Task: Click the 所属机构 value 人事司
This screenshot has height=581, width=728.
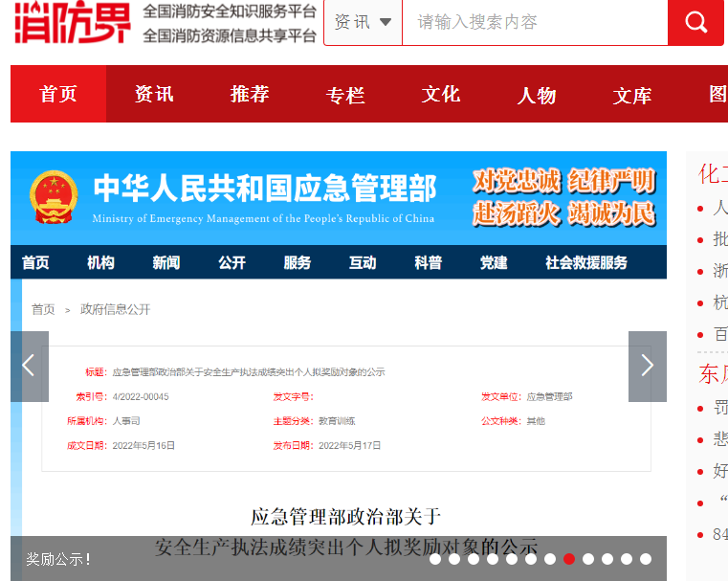Action: pyautogui.click(x=126, y=421)
